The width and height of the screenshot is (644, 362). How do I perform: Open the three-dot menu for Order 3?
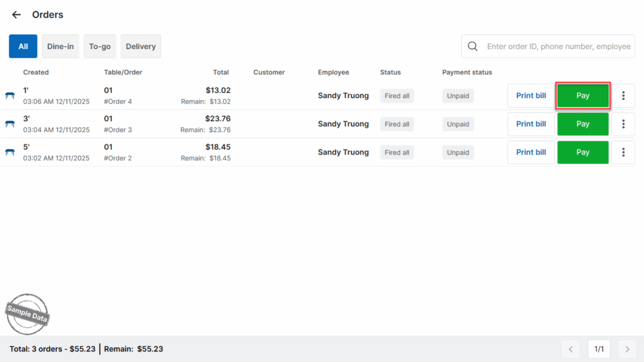(623, 124)
